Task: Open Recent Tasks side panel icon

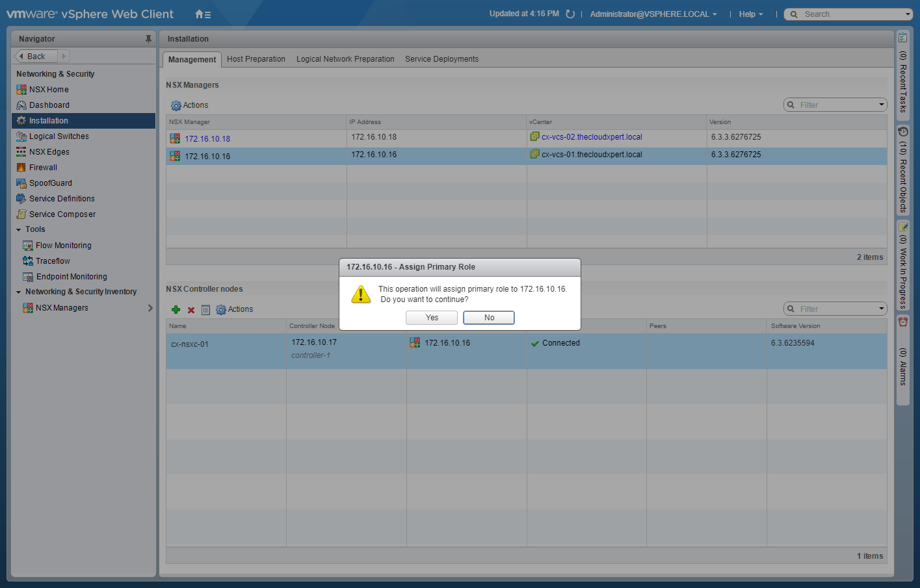Action: point(902,38)
